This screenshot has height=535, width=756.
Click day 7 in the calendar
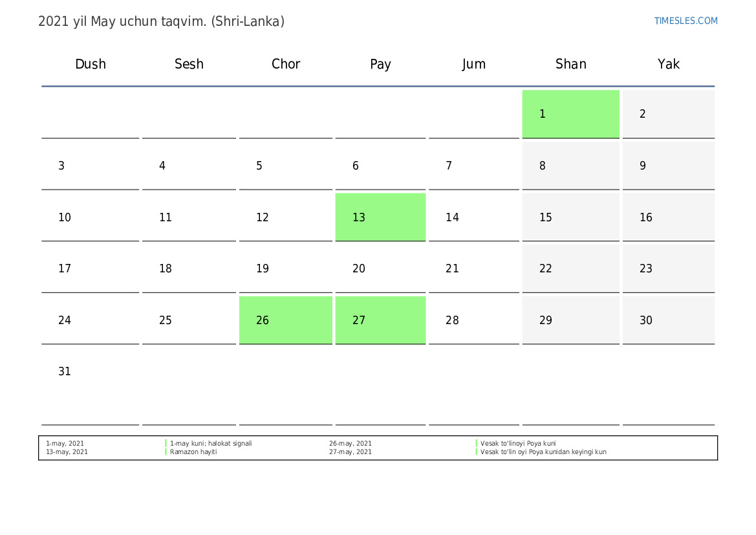point(473,166)
